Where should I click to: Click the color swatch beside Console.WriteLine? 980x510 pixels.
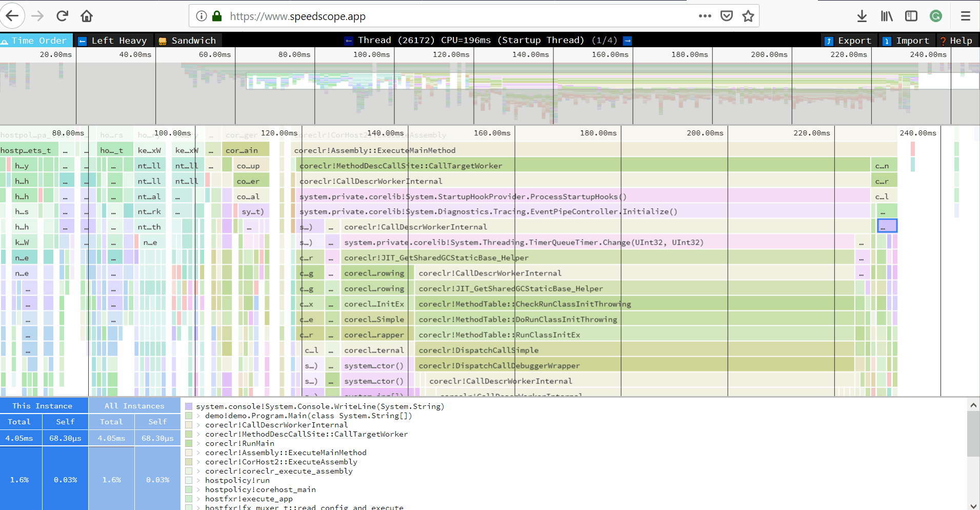[189, 406]
